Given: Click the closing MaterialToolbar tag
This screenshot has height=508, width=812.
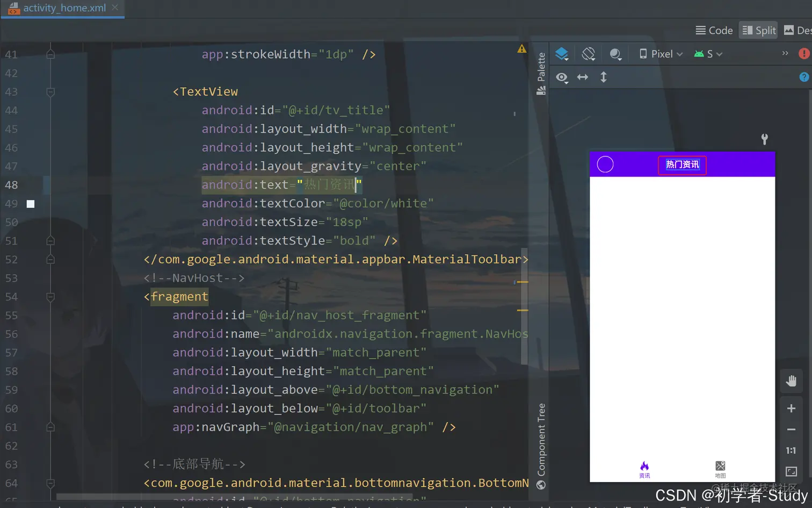Looking at the screenshot, I should pyautogui.click(x=336, y=260).
